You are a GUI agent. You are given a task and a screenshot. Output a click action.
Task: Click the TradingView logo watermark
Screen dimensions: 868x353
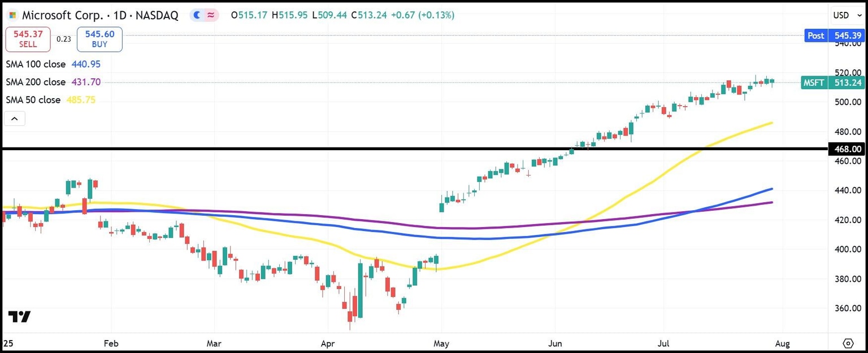[x=20, y=317]
